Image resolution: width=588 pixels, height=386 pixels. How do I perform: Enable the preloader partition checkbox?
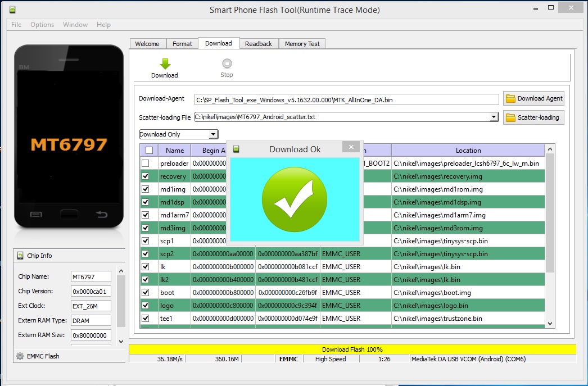[146, 164]
